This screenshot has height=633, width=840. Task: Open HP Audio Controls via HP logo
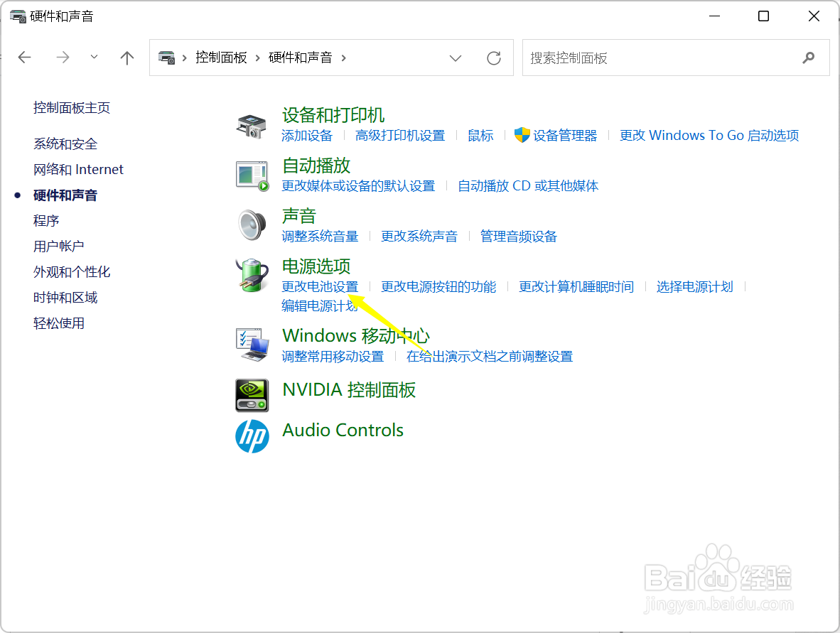coord(252,435)
